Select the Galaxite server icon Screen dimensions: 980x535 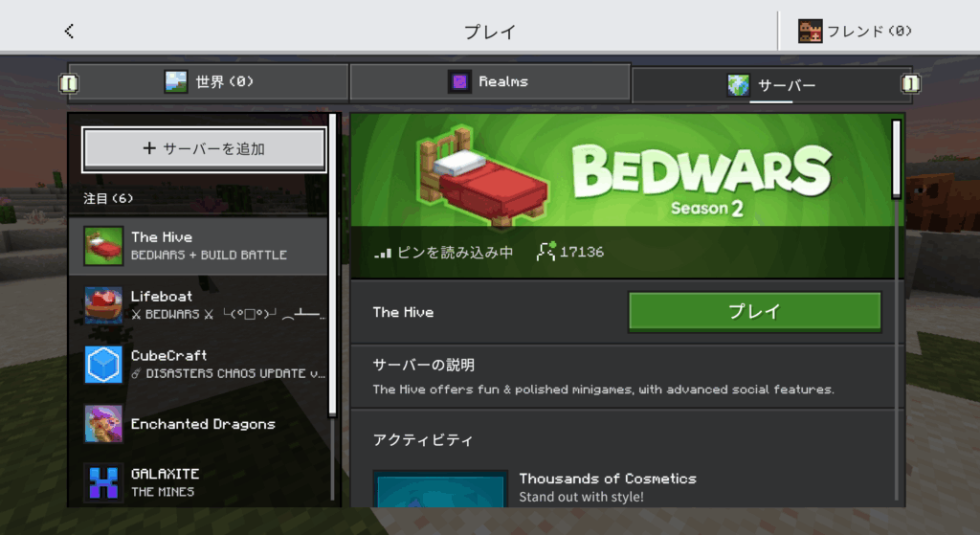(103, 482)
